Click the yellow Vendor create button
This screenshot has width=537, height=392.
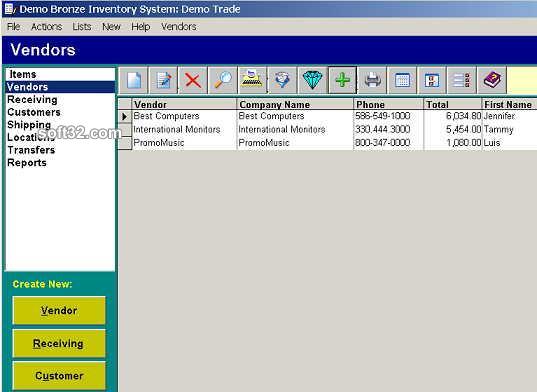tap(59, 311)
